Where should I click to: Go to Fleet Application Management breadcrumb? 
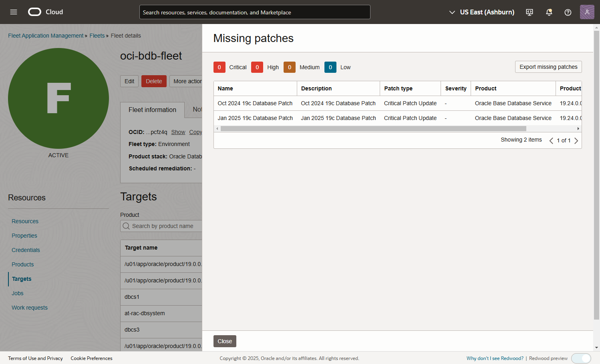click(x=46, y=36)
